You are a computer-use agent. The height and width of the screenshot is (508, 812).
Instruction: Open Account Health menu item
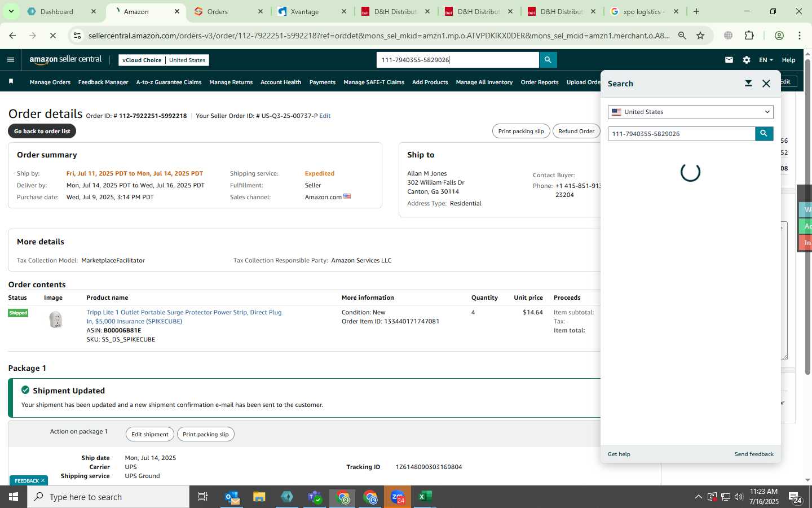[x=281, y=82]
